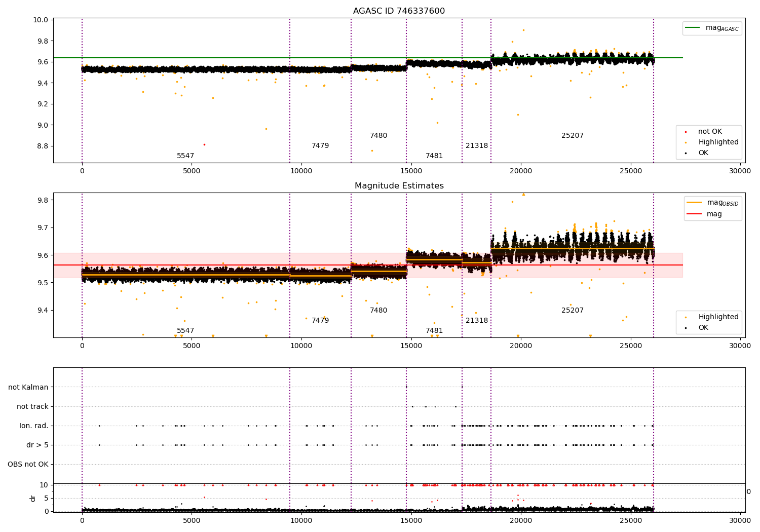Click the "8.8" y-axis tick in top plot

[43, 146]
